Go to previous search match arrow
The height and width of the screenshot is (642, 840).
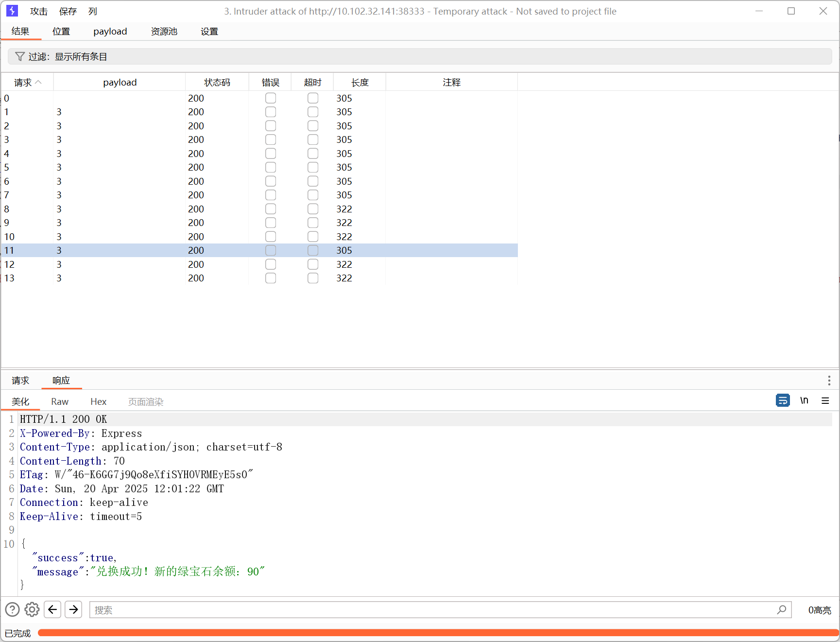click(52, 609)
